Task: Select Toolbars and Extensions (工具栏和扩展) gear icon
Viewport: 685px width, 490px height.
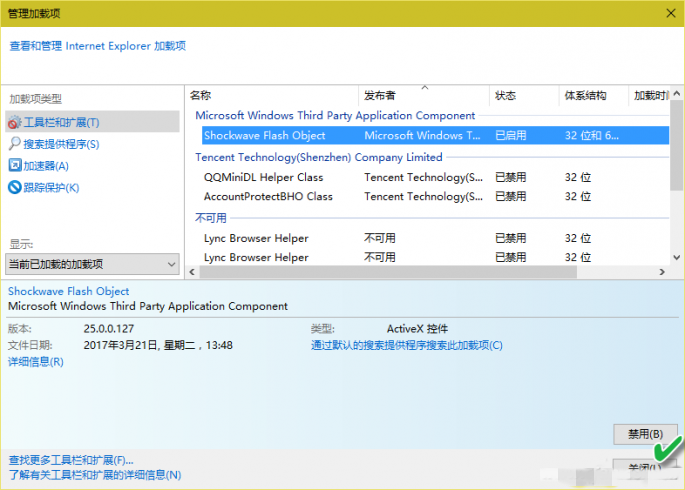Action: [x=14, y=122]
